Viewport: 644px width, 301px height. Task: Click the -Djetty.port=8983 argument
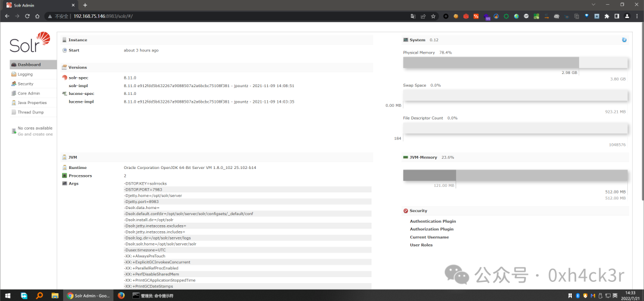tap(141, 201)
